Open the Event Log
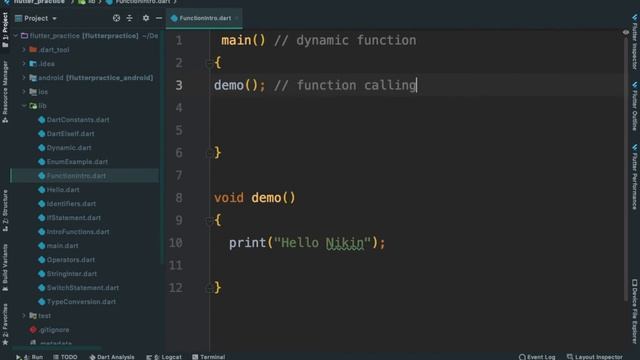The width and height of the screenshot is (640, 360). (537, 357)
